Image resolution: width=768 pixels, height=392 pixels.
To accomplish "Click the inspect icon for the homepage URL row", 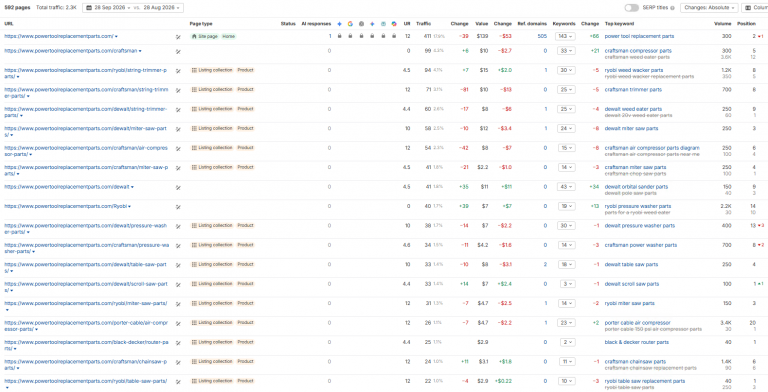I will click(178, 37).
